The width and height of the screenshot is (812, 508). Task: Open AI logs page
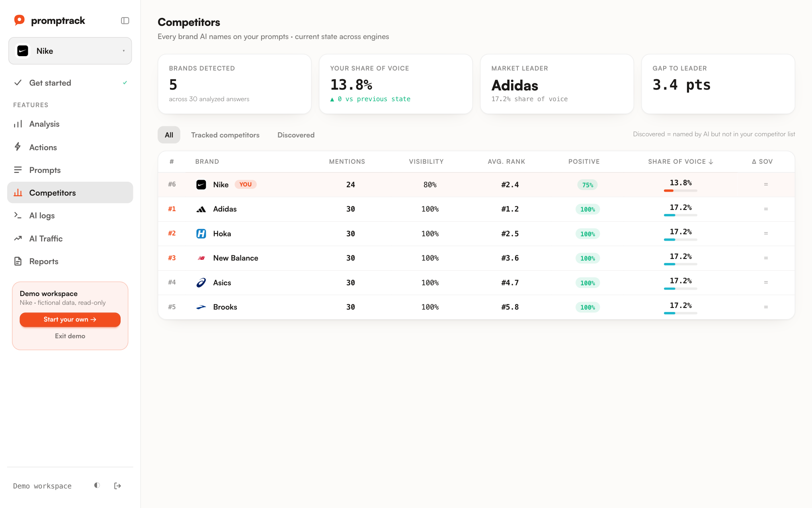pyautogui.click(x=70, y=216)
